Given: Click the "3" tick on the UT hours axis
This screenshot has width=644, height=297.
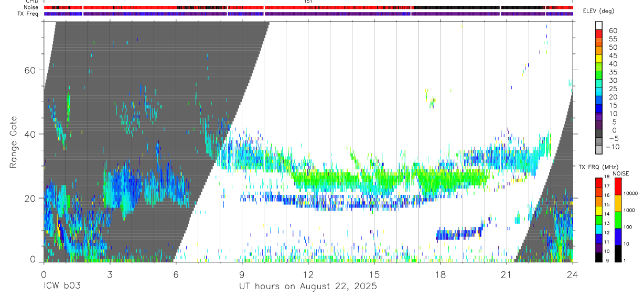Looking at the screenshot, I should pyautogui.click(x=110, y=274).
